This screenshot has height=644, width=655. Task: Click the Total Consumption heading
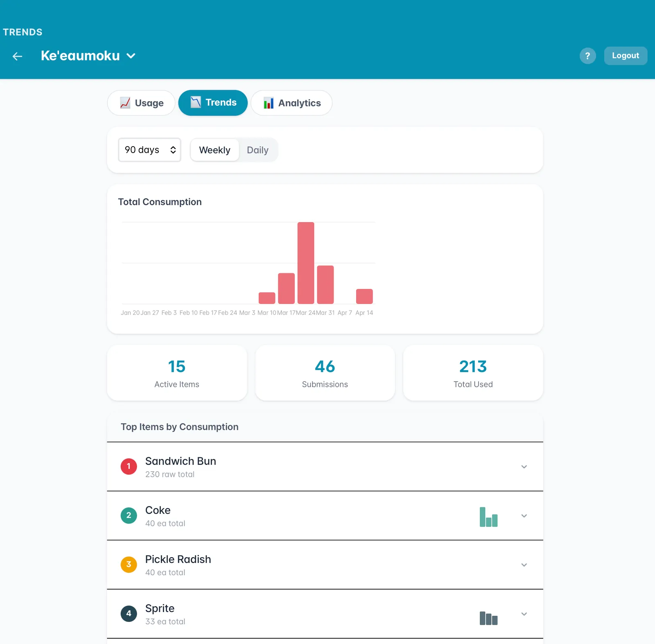(x=160, y=202)
